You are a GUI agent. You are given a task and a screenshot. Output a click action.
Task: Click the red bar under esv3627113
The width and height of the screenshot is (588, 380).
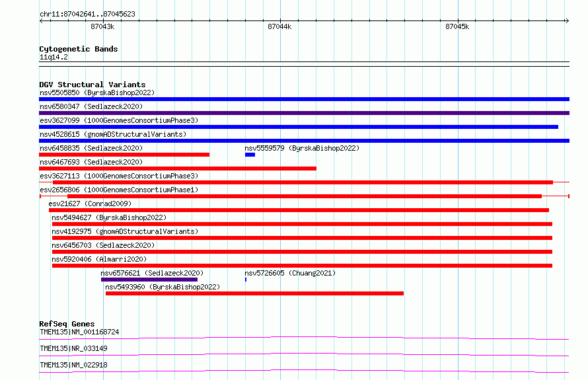tap(303, 182)
